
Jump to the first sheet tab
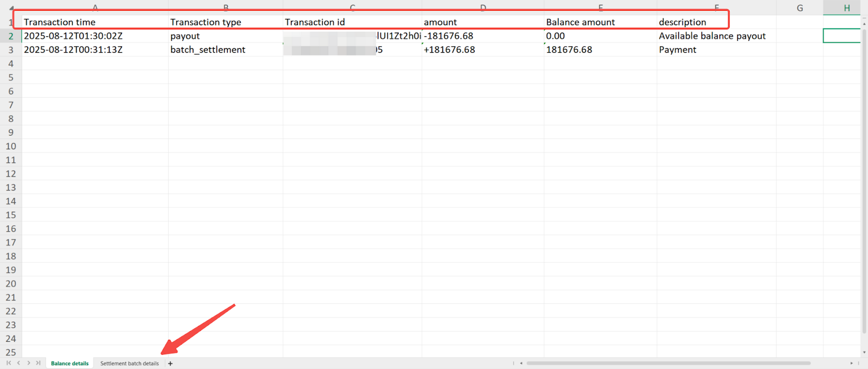point(9,363)
